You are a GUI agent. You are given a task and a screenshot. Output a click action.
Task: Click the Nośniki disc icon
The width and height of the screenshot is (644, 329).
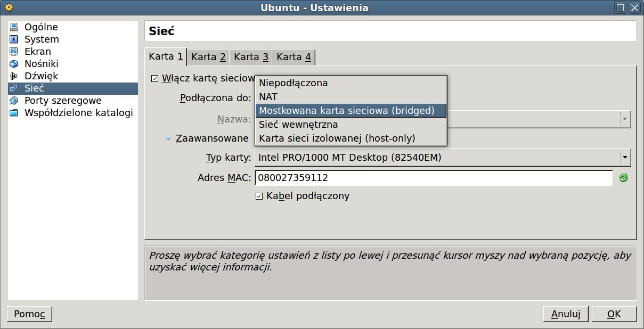14,64
